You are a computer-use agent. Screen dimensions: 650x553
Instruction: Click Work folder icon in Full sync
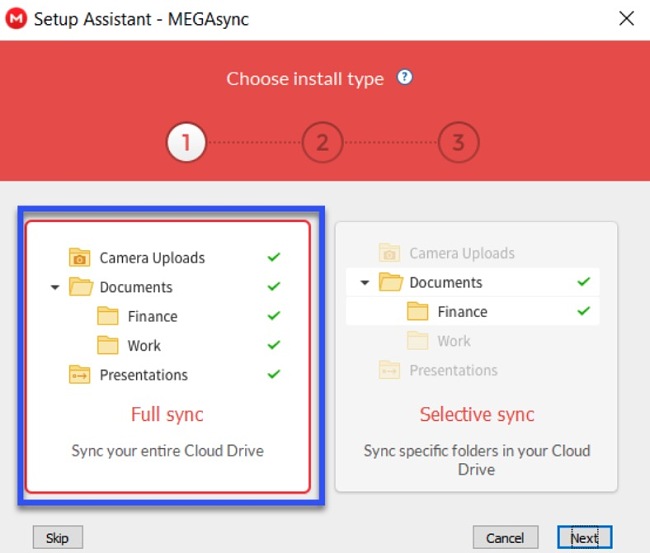[x=108, y=345]
